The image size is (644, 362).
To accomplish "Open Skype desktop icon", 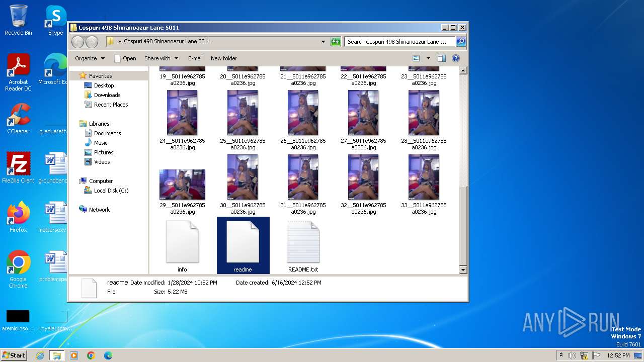I will point(55,20).
